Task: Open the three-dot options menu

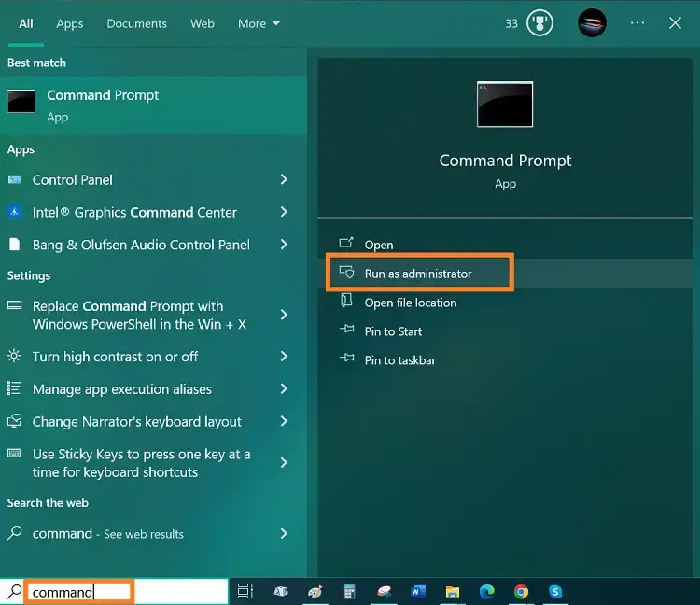Action: 637,22
